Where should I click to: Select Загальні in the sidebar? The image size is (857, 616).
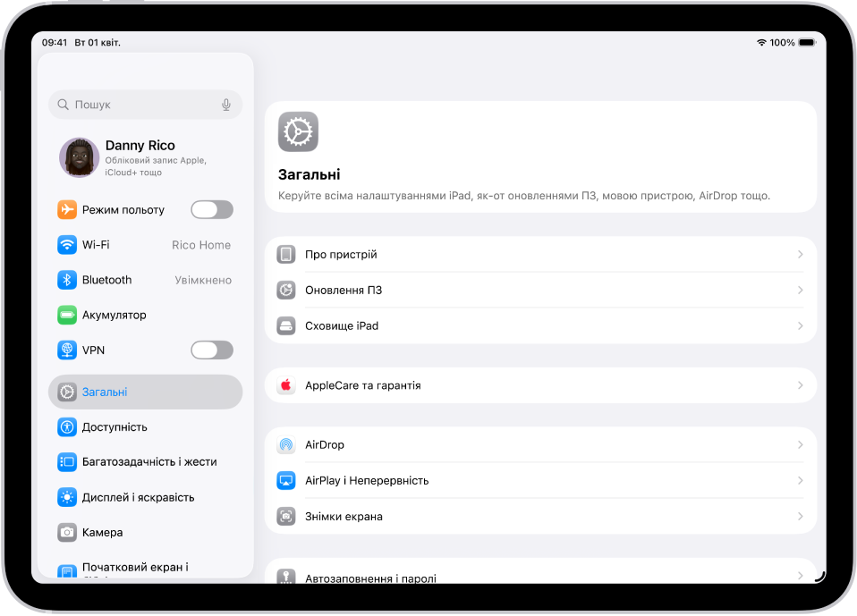146,392
